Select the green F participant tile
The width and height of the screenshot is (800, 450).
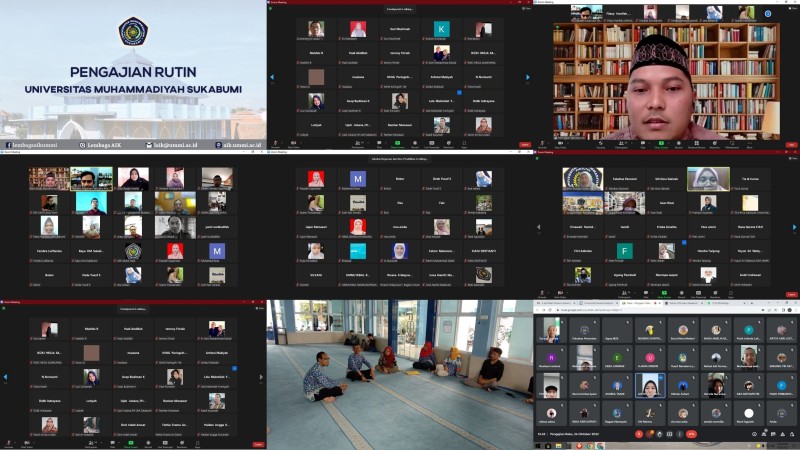625,250
